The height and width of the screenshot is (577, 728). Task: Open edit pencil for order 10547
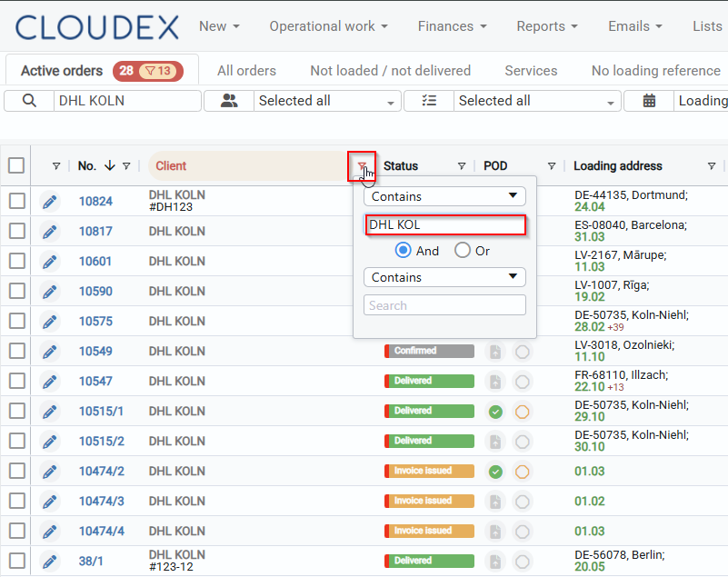tap(50, 382)
